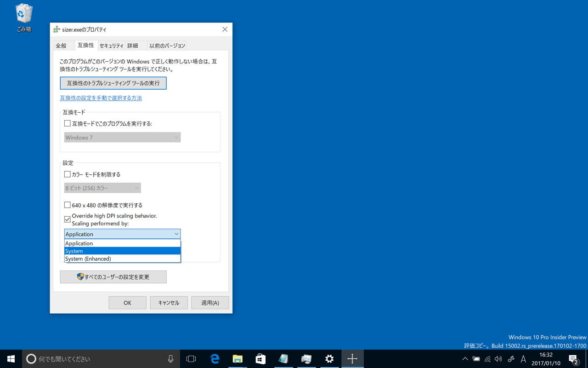Image resolution: width=588 pixels, height=368 pixels.
Task: Launch Microsoft Edge from the taskbar
Action: (x=215, y=358)
